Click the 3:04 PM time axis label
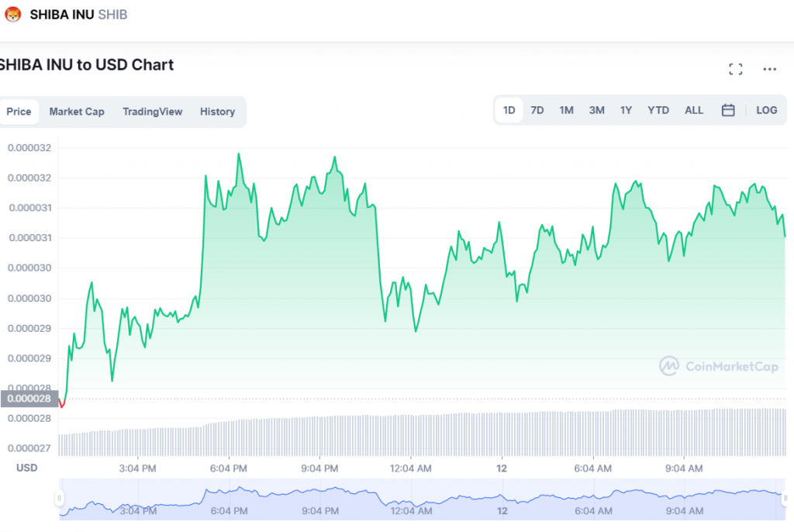 point(137,468)
